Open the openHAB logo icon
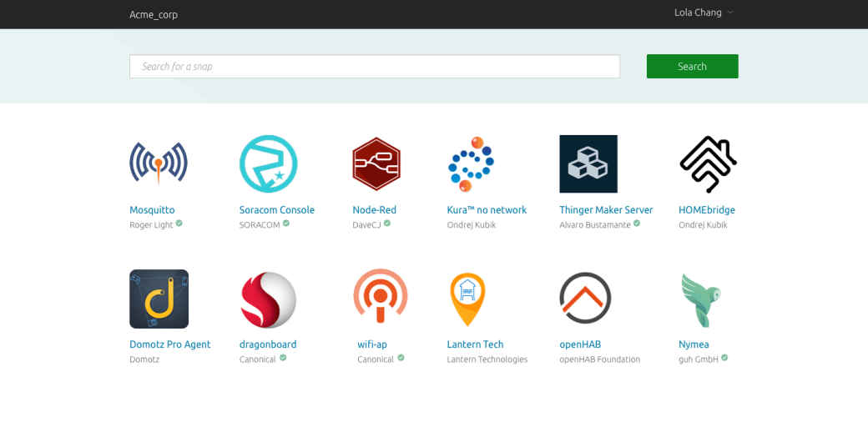The height and width of the screenshot is (422, 868). click(585, 298)
